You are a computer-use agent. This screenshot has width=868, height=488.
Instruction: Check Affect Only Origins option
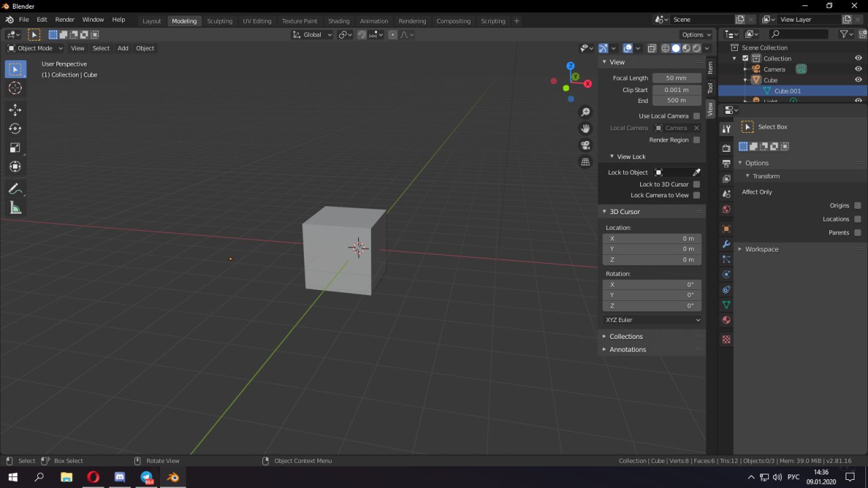coord(858,205)
